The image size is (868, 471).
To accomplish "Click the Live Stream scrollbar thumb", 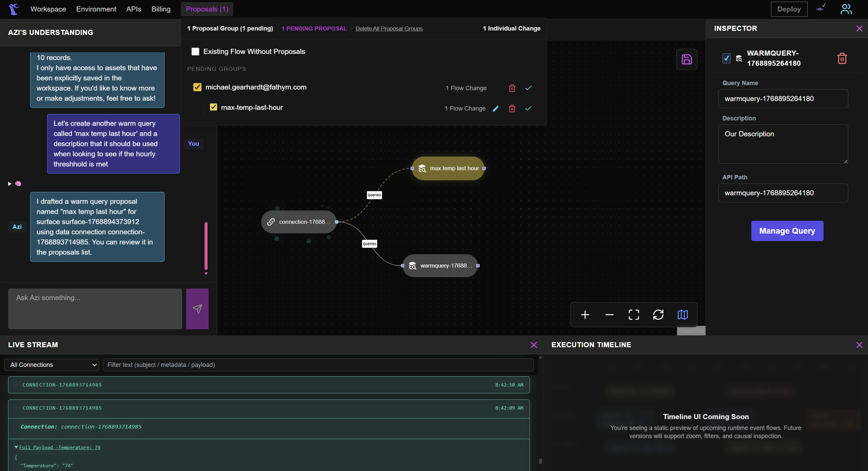I will coord(540,461).
